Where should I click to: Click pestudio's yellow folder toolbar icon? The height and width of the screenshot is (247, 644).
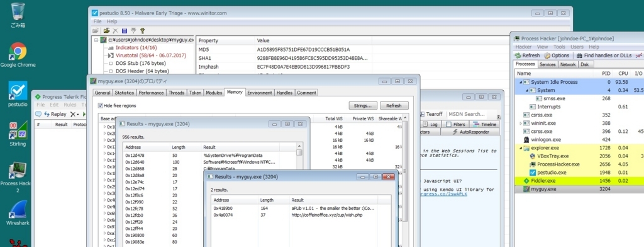(x=107, y=30)
